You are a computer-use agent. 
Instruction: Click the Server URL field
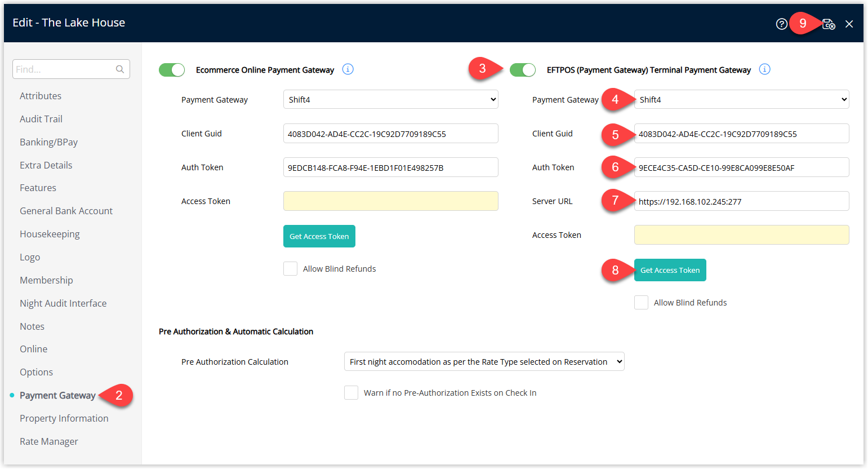741,201
